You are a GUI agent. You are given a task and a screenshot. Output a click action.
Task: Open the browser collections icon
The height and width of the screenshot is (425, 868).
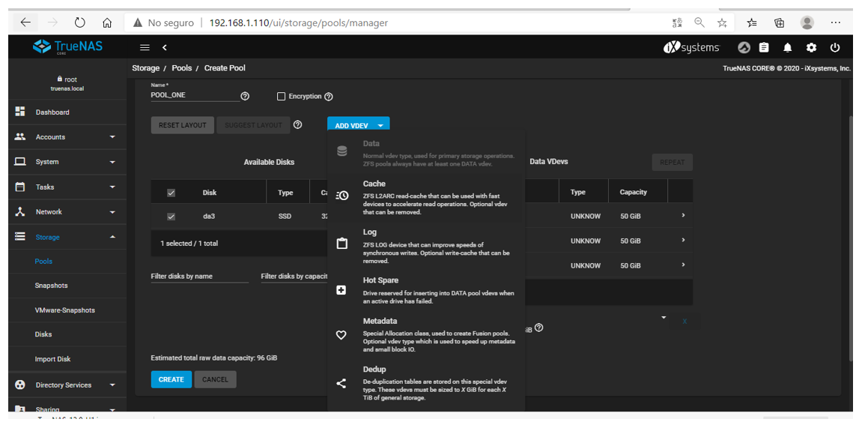click(x=779, y=22)
